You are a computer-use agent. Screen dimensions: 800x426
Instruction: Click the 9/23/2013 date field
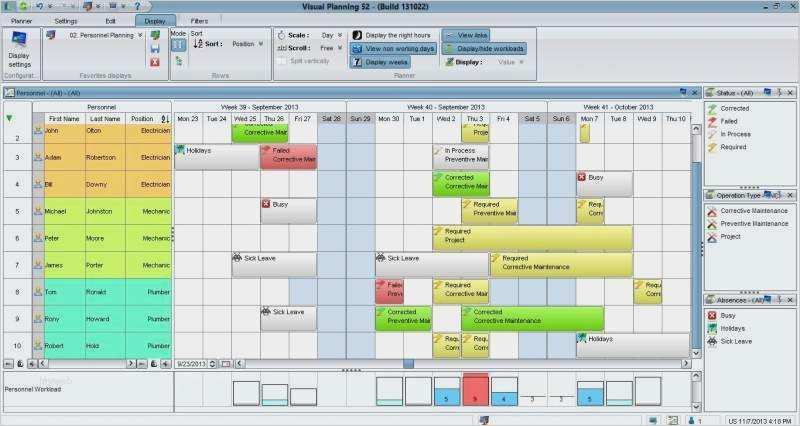[x=191, y=364]
